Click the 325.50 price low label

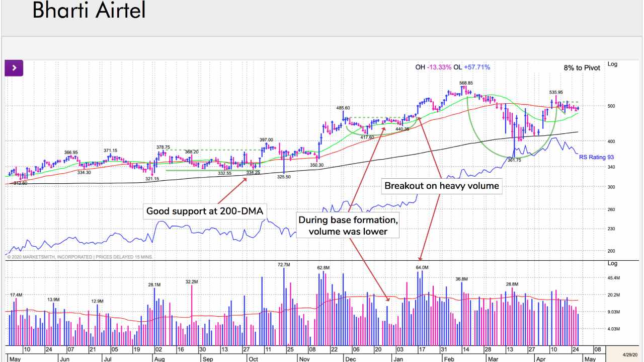click(x=285, y=177)
